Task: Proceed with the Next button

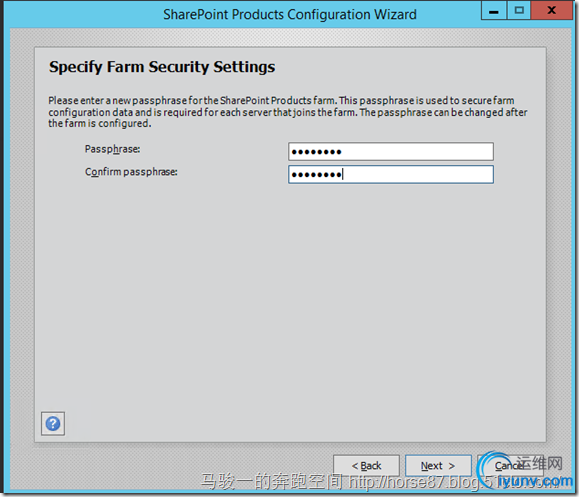Action: (x=438, y=466)
